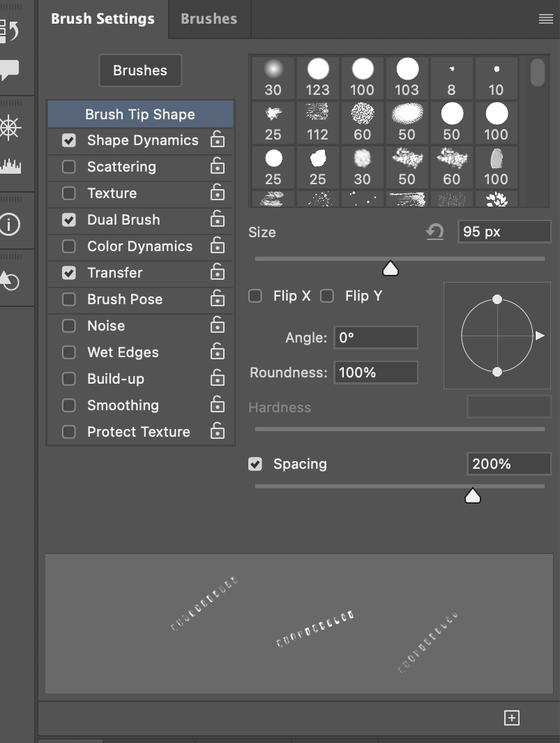Enable the Noise checkbox

(69, 326)
